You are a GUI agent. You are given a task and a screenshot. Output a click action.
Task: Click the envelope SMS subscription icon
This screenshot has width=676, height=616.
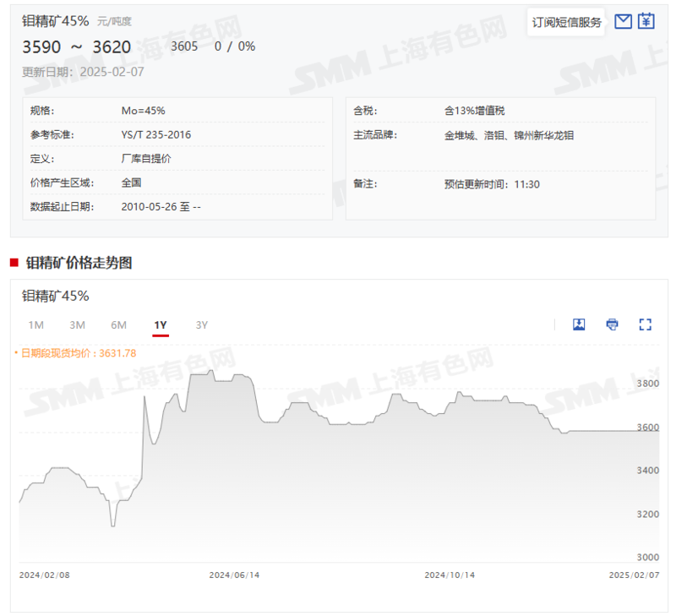point(623,21)
